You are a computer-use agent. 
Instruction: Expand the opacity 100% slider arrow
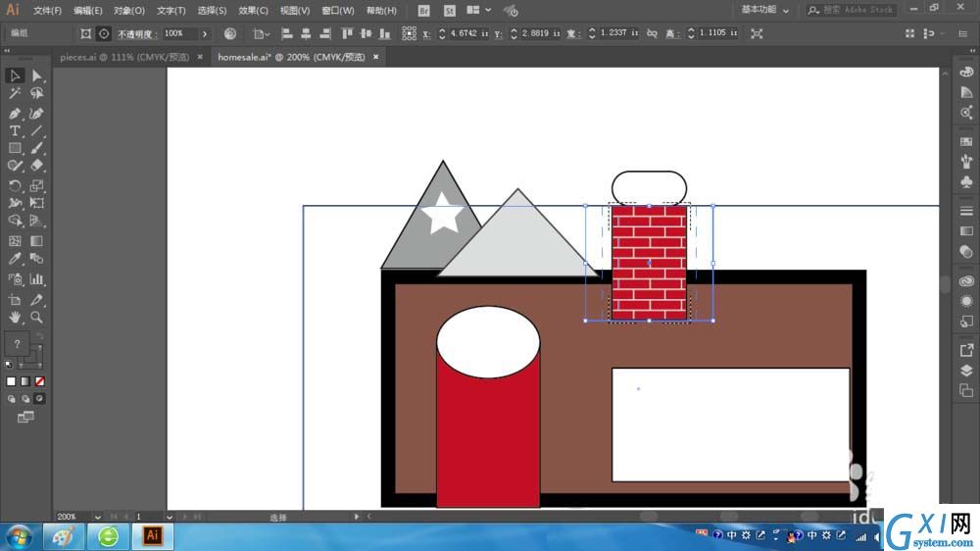pyautogui.click(x=205, y=33)
